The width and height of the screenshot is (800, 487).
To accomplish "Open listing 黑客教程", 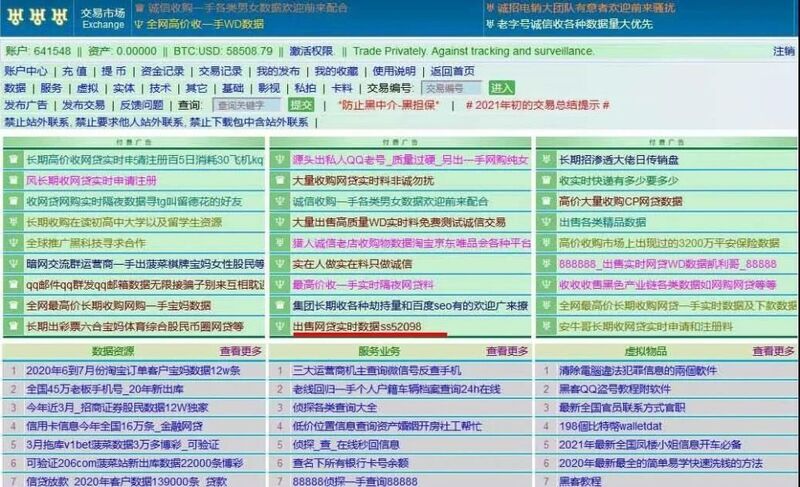I will point(580,481).
